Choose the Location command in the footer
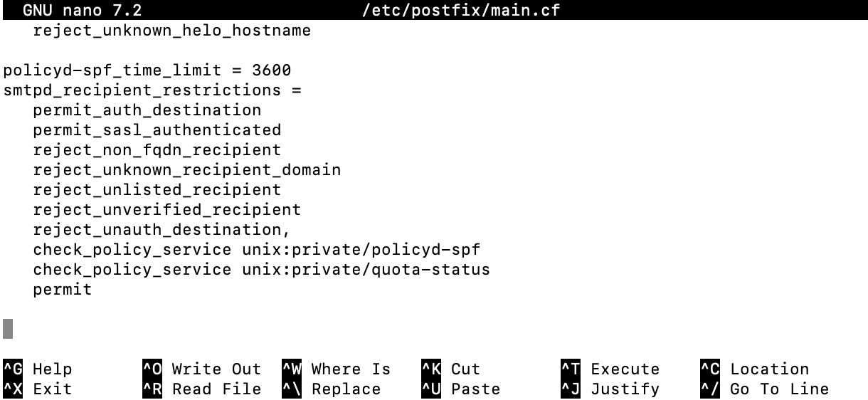The height and width of the screenshot is (400, 868). [x=769, y=369]
